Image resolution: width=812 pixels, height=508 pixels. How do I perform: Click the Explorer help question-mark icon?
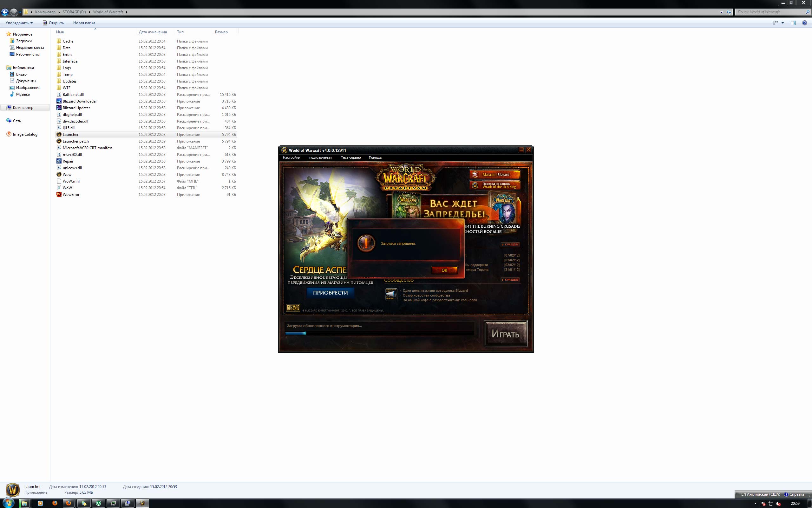pos(804,23)
